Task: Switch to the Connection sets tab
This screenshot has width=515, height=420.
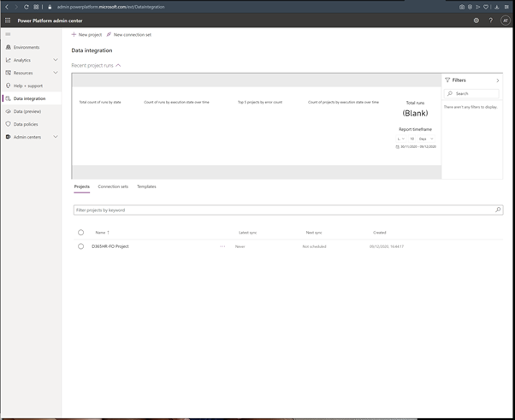Action: point(113,186)
